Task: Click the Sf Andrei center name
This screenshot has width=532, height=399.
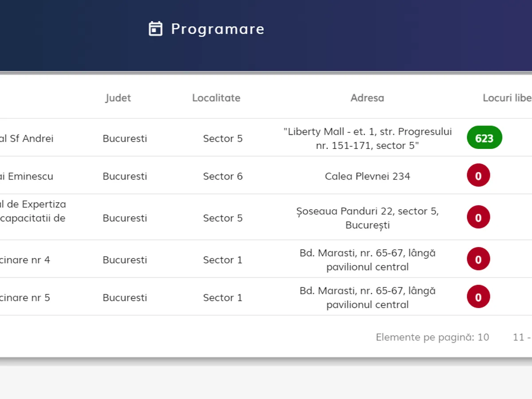Action: point(27,138)
